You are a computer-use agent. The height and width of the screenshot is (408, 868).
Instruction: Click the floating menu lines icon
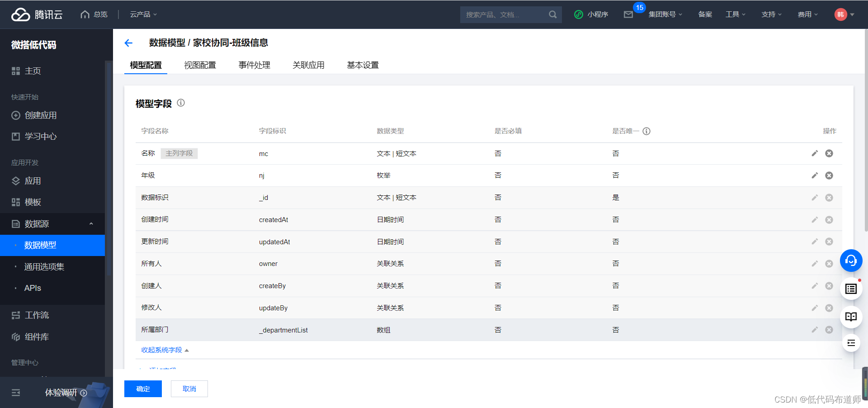click(x=851, y=343)
